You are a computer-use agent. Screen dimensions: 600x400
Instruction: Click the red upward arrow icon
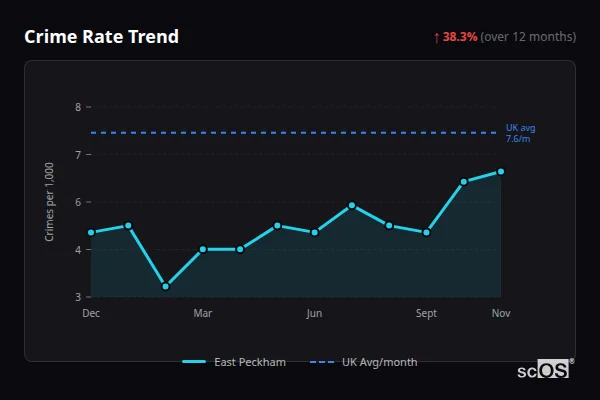pos(437,38)
